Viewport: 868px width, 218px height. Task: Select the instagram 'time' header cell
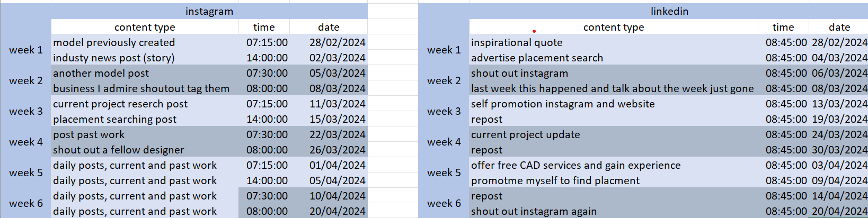coord(264,27)
